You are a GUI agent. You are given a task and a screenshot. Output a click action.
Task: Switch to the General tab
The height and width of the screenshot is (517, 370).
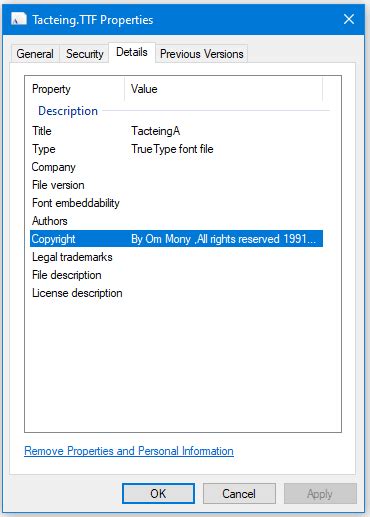pyautogui.click(x=35, y=54)
